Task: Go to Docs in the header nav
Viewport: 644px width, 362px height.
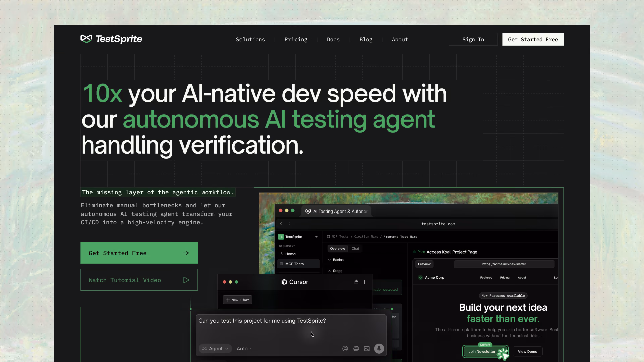Action: (333, 39)
